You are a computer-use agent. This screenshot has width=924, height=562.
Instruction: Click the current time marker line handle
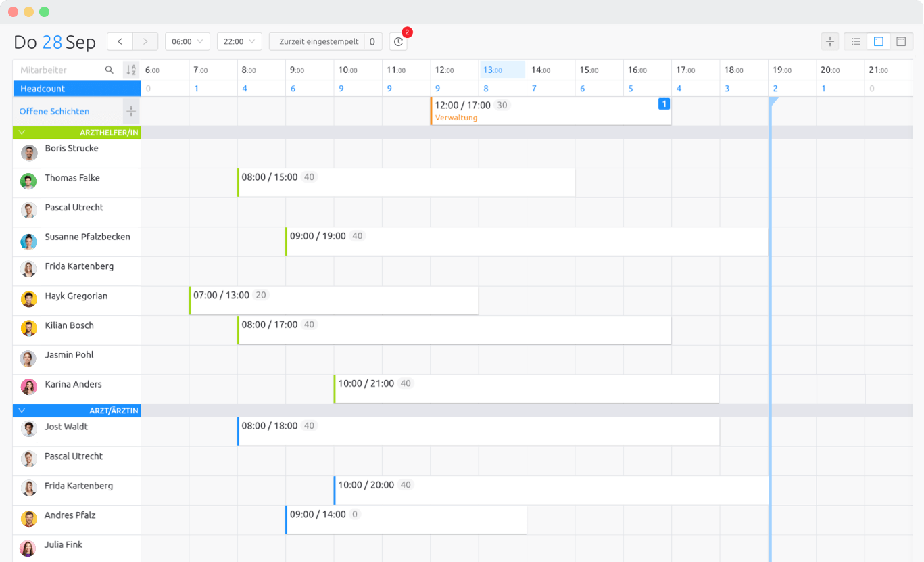coord(773,101)
